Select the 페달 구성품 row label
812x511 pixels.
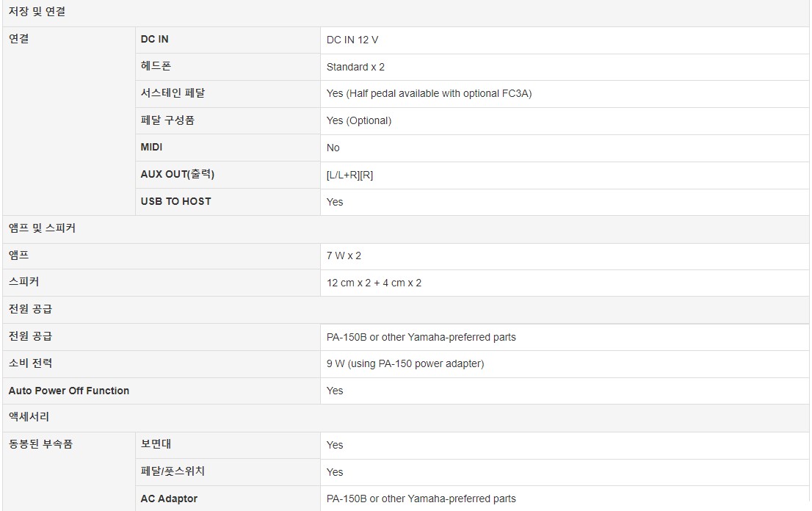(x=167, y=120)
